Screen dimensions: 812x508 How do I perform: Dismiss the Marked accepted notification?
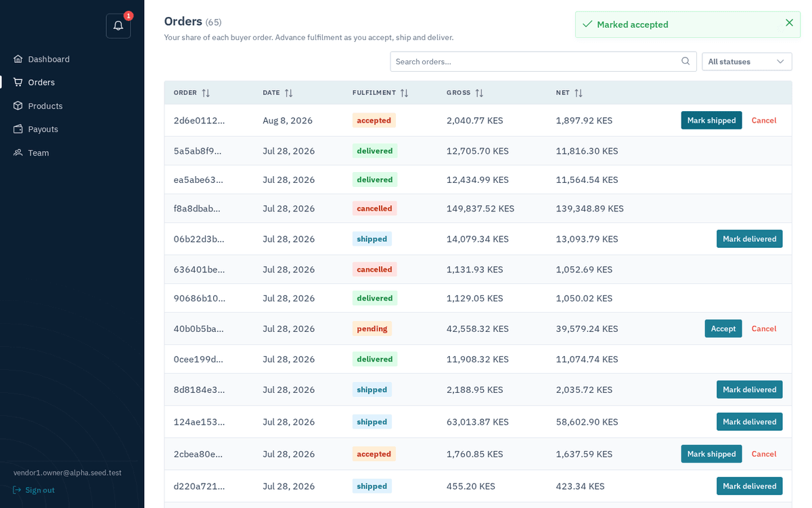coord(789,23)
